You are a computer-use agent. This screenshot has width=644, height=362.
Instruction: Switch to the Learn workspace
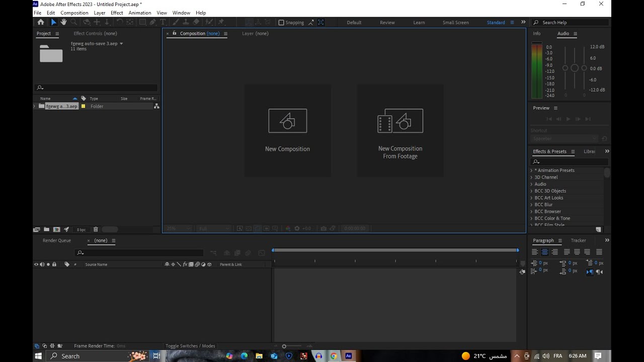[x=419, y=23]
